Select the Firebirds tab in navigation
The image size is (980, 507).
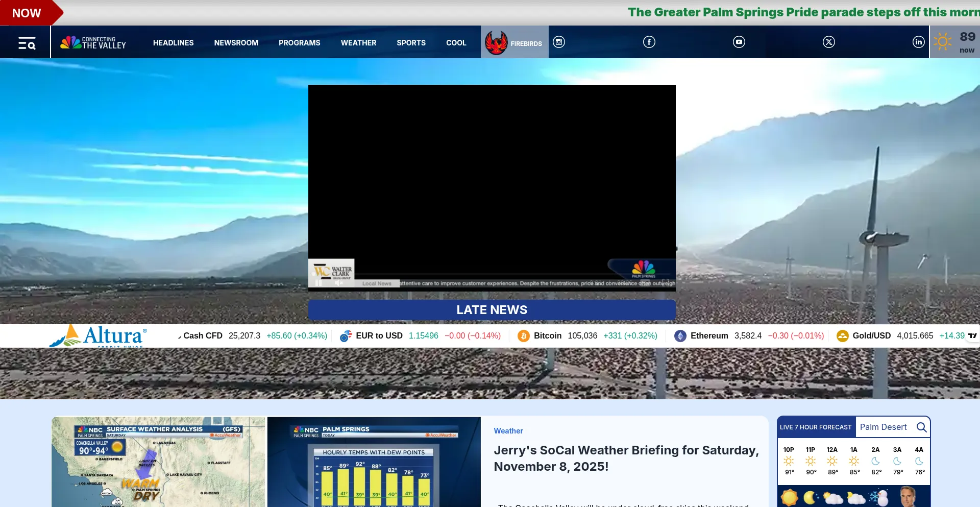tap(514, 43)
